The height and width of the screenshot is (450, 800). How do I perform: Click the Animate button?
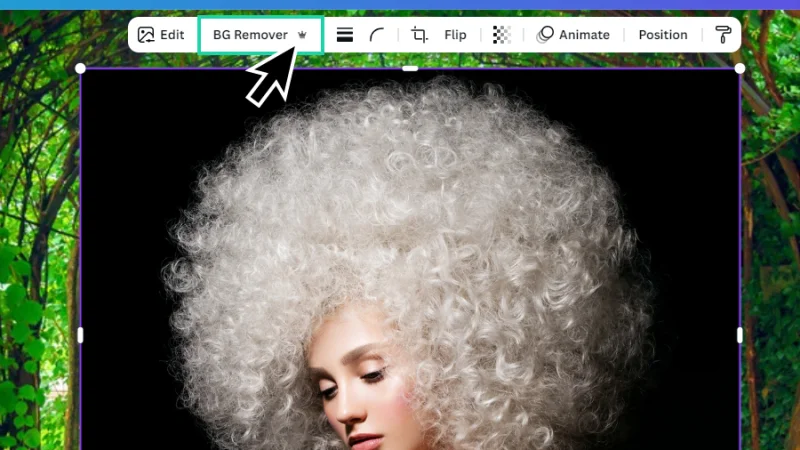coord(573,35)
